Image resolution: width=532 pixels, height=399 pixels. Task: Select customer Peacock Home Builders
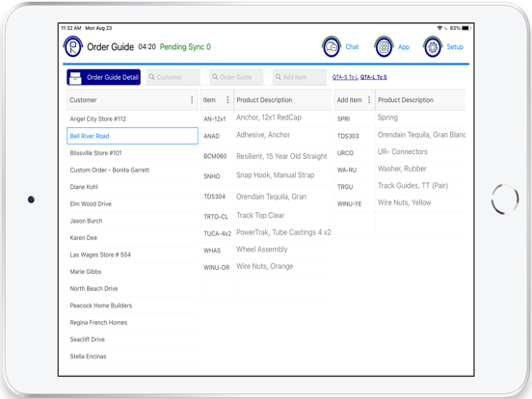(132, 306)
